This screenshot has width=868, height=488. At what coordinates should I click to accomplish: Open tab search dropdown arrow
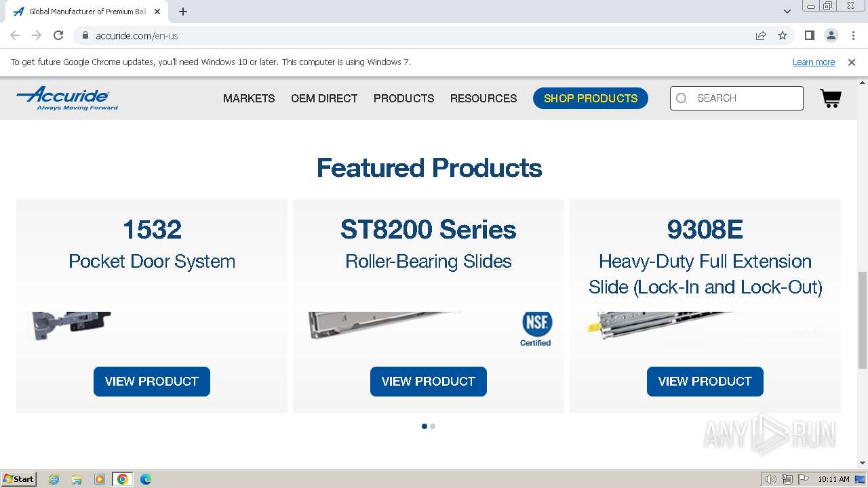point(787,12)
